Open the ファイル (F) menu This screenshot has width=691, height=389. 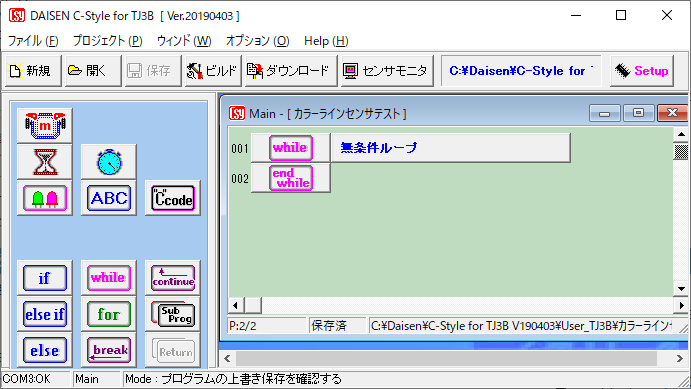[33, 41]
